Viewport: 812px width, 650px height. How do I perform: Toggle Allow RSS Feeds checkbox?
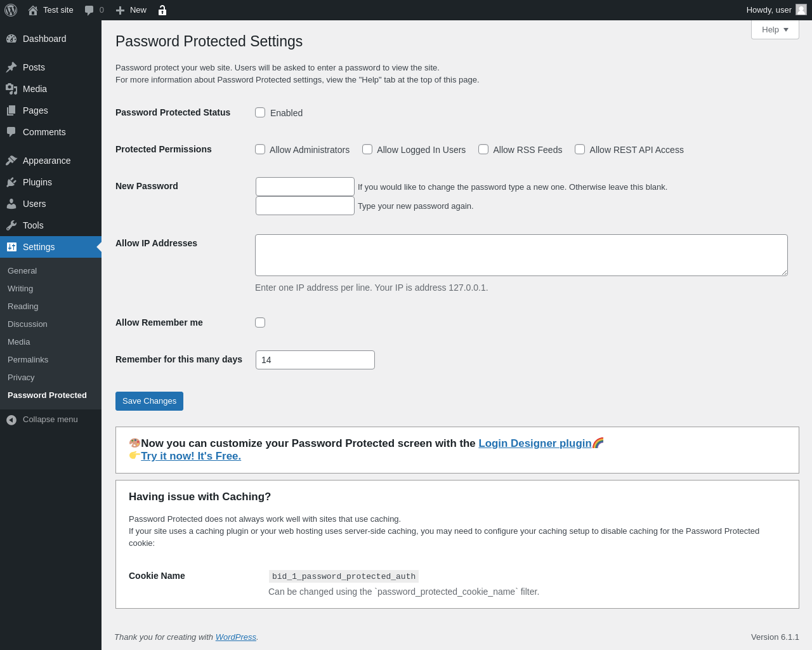(x=483, y=149)
